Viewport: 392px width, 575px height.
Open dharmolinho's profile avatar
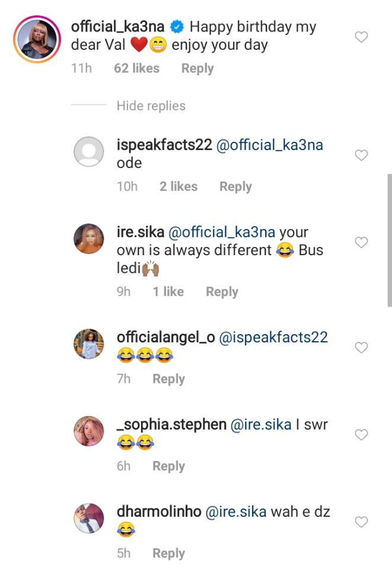click(x=89, y=518)
